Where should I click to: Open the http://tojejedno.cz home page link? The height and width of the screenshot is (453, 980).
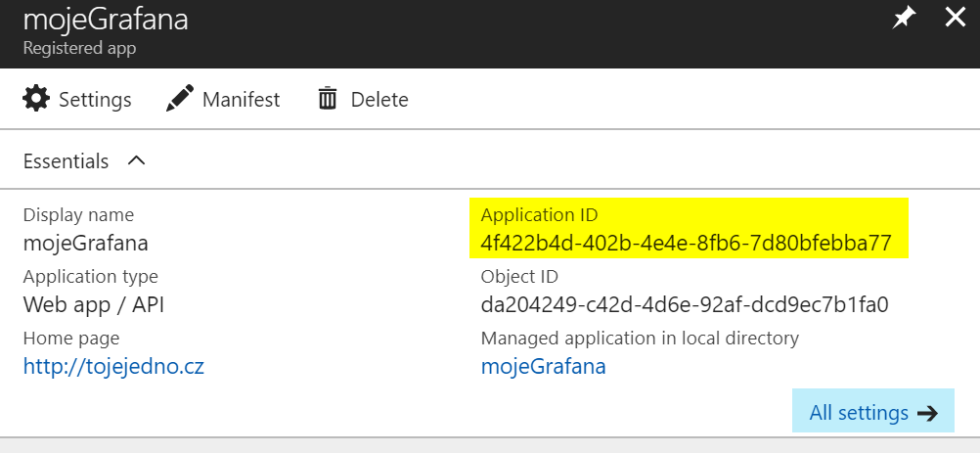[113, 366]
